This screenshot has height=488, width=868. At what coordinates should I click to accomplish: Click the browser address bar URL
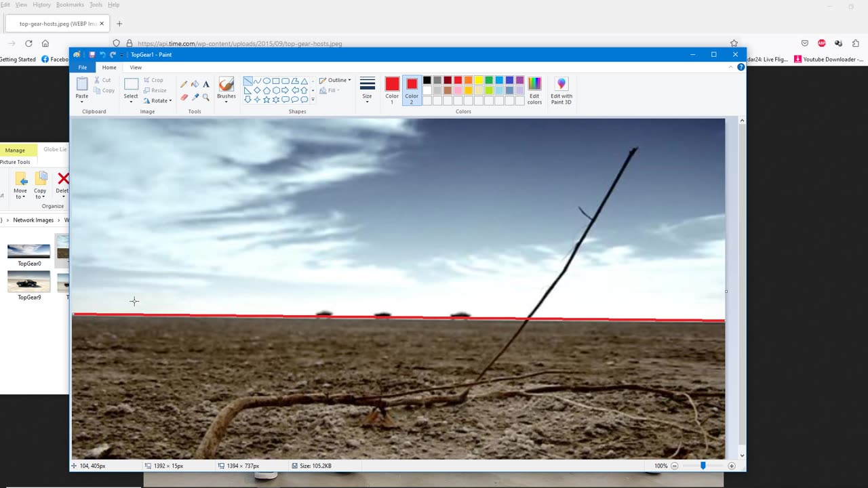239,43
